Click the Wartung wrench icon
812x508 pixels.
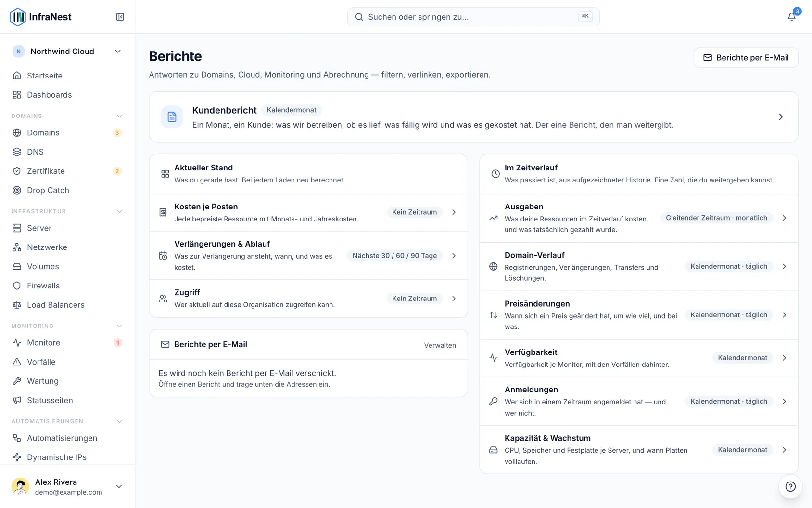pyautogui.click(x=17, y=381)
